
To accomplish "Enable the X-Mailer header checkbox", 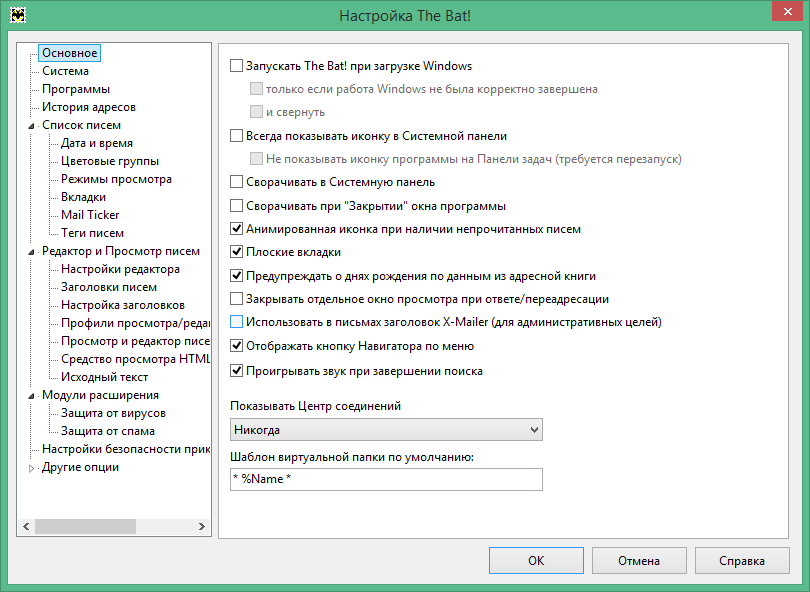I will (x=237, y=323).
